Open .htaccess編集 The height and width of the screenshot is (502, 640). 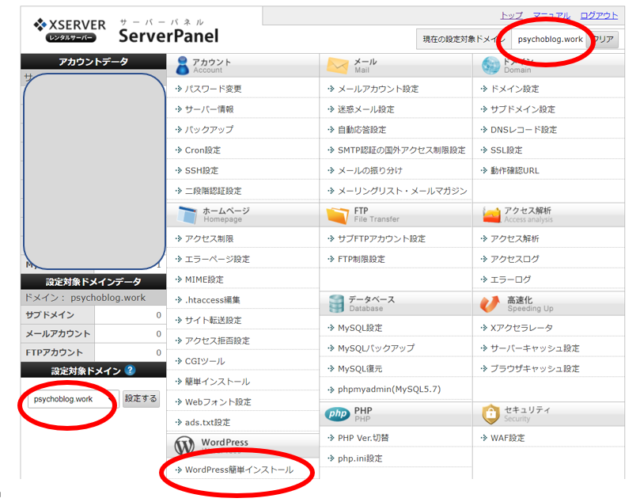(x=212, y=300)
